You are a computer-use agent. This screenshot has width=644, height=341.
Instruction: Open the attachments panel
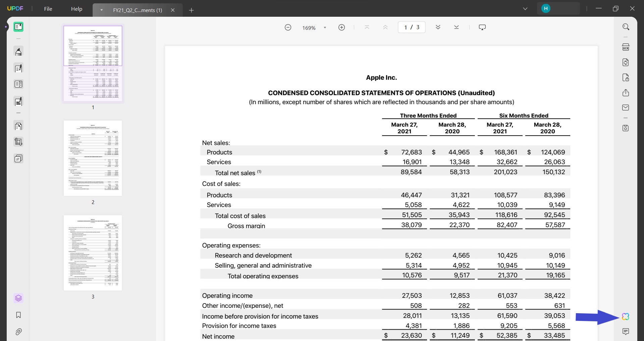pos(18,332)
